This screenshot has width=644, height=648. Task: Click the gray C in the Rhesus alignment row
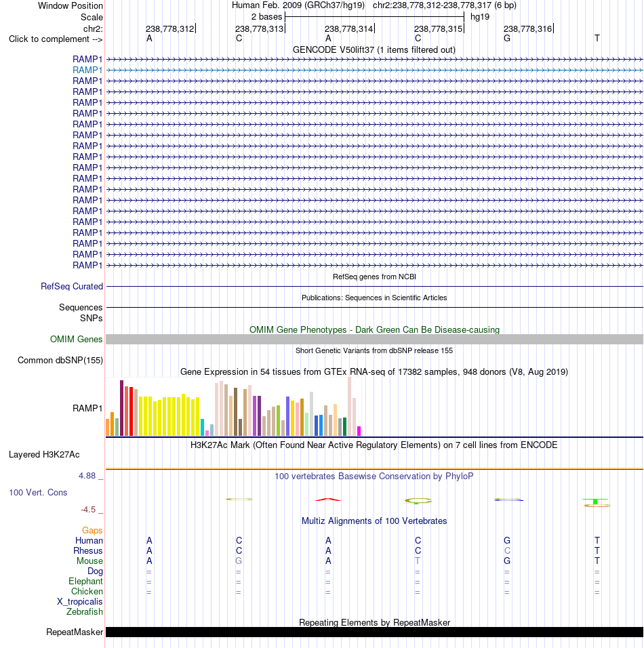pyautogui.click(x=507, y=551)
